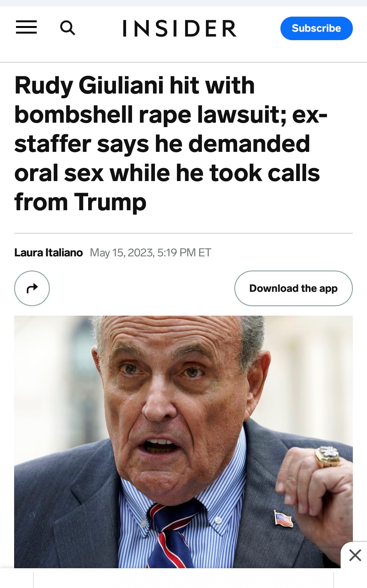Click the 5:19 PM ET time text
Viewport: 367px width, 588px height.
[x=184, y=253]
